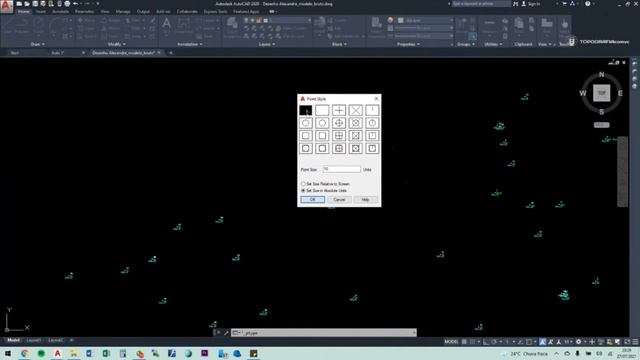Open the Output ribbon tab
640x360 pixels.
tap(143, 11)
